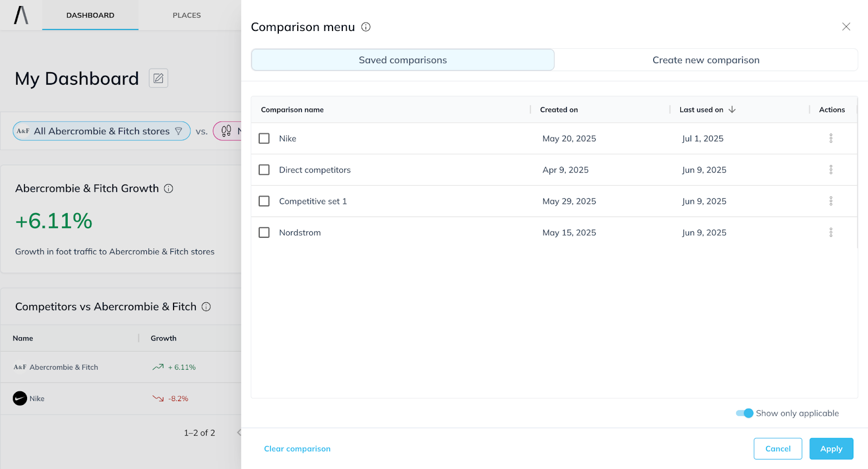Click the footprints icon in the comparison chip
The image size is (868, 469).
(x=226, y=131)
